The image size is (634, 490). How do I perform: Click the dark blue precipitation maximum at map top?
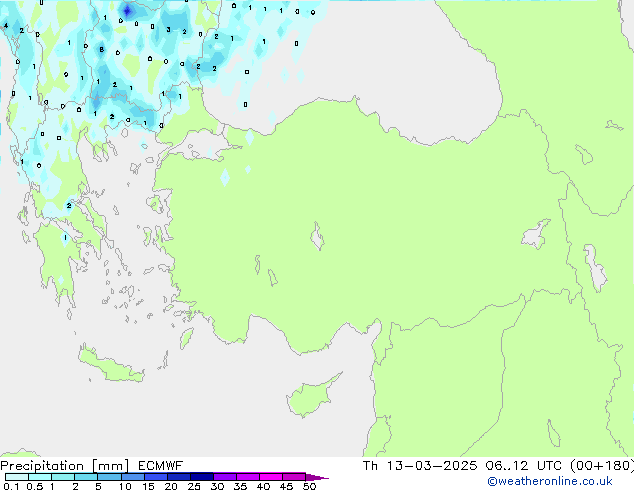[127, 11]
